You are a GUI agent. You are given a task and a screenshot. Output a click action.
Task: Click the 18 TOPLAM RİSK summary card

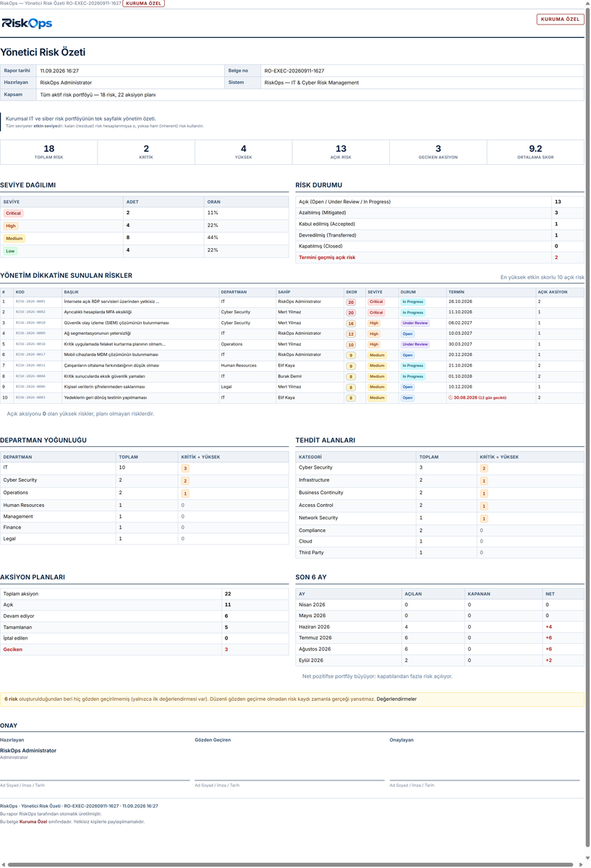[48, 151]
